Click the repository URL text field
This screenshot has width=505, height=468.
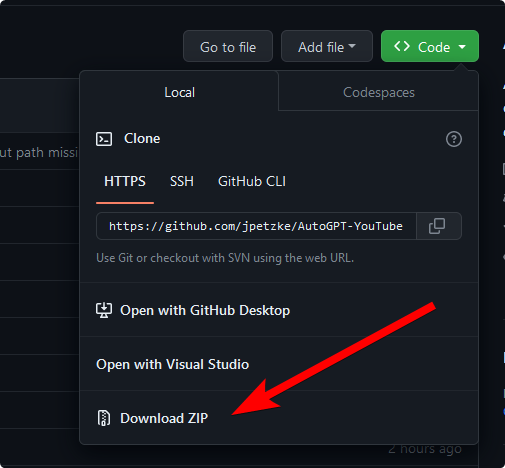[256, 226]
